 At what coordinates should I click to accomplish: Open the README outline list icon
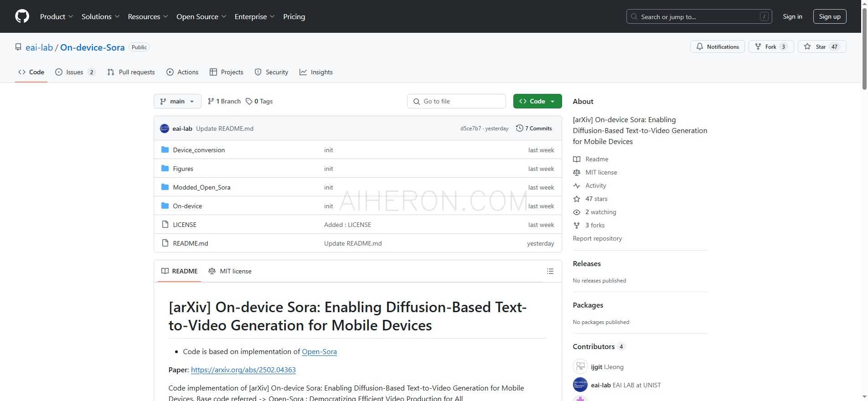pos(550,271)
